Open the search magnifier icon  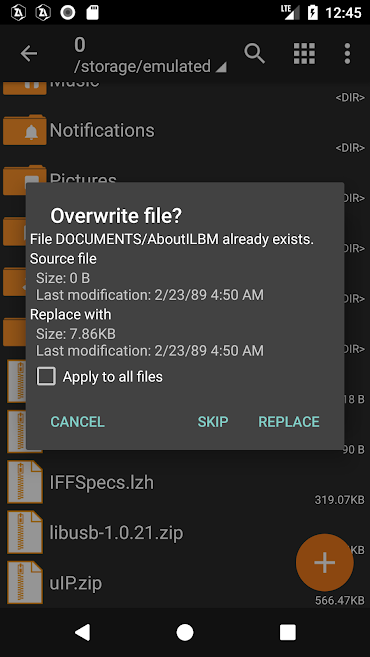tap(255, 54)
